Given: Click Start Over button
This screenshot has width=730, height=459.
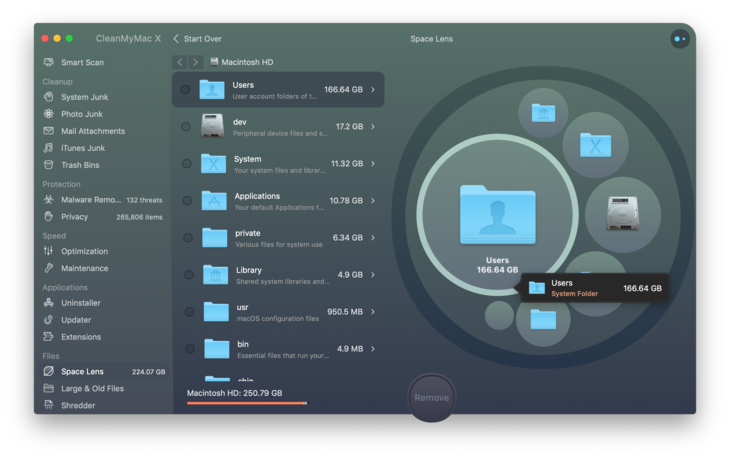Looking at the screenshot, I should pos(197,39).
